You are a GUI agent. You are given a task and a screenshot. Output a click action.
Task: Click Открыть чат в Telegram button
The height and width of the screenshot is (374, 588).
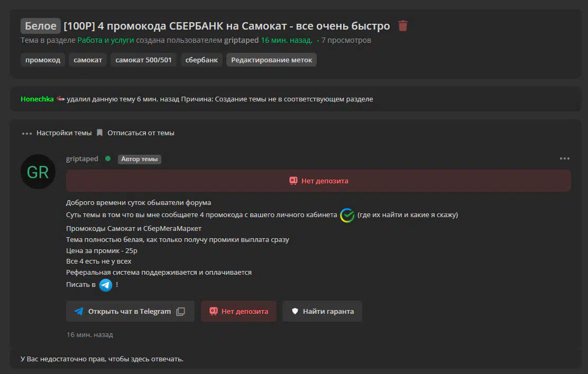click(130, 311)
